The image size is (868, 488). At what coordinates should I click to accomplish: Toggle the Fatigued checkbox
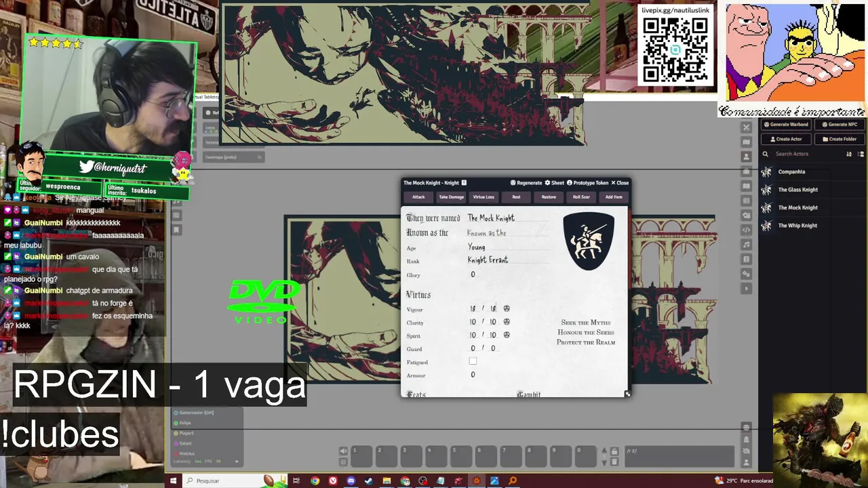[x=473, y=362]
